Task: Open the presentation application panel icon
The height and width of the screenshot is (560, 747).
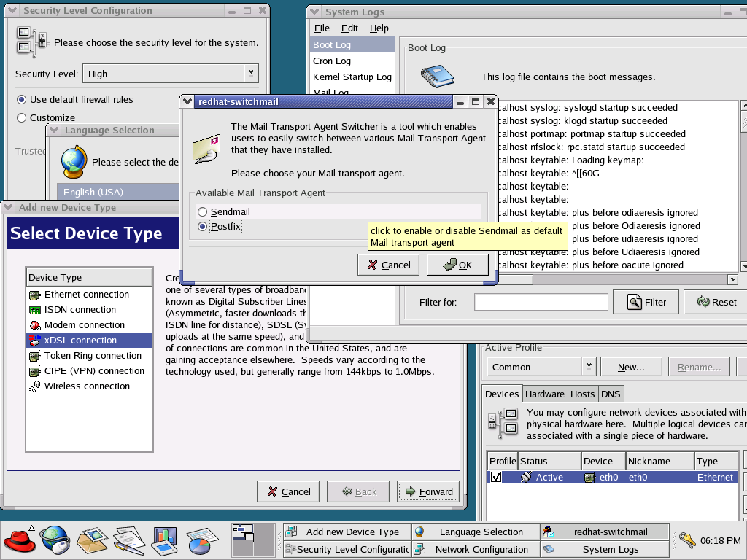Action: (x=164, y=540)
